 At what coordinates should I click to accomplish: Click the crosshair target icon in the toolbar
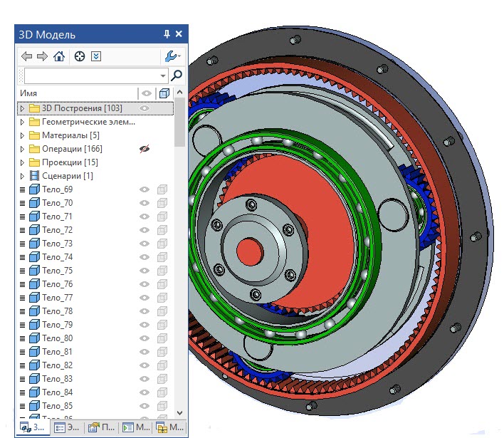pyautogui.click(x=80, y=56)
